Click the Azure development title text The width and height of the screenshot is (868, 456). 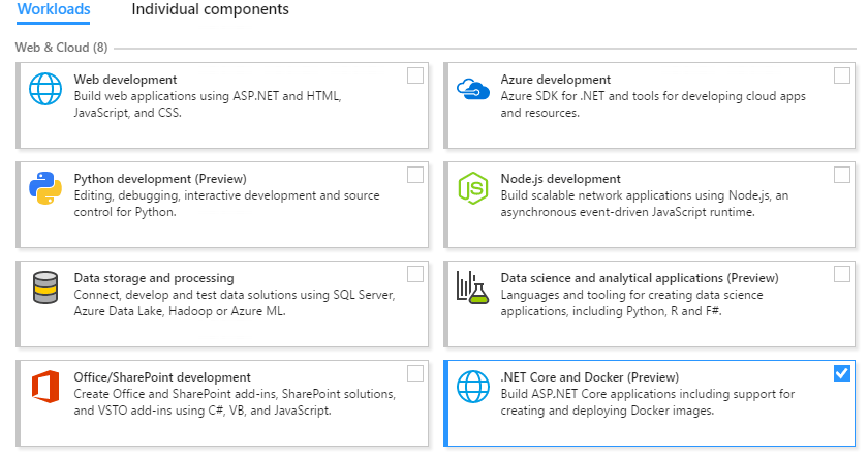(555, 79)
